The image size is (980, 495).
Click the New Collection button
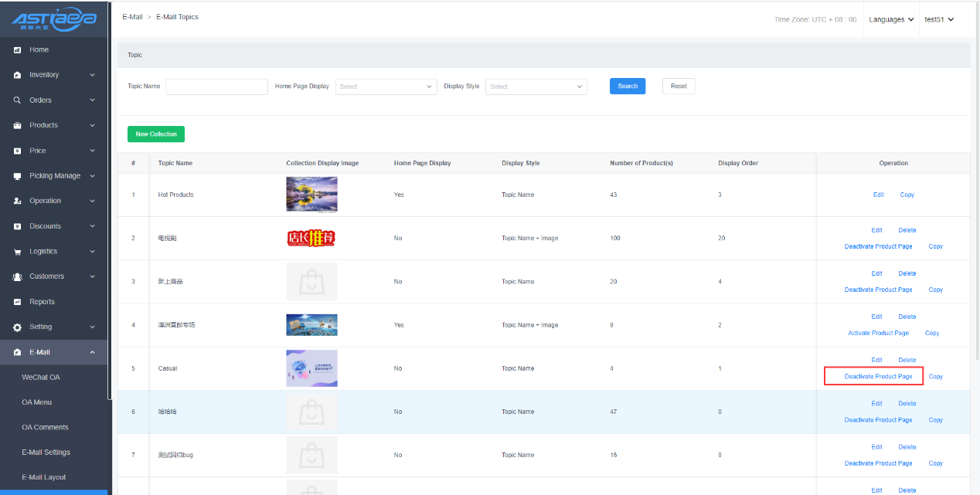(x=156, y=134)
